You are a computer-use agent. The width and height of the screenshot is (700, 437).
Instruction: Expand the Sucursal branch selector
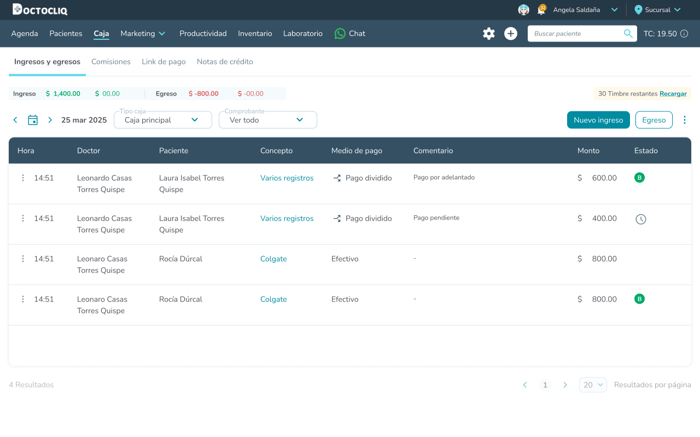point(658,10)
